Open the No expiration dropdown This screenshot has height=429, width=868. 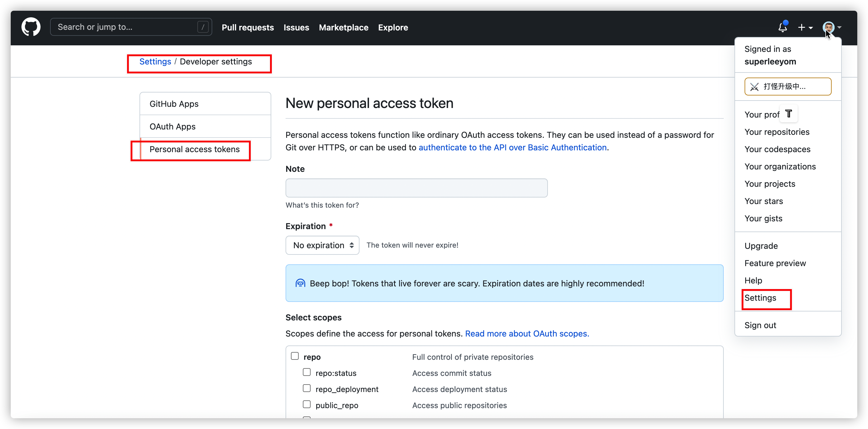coord(322,245)
